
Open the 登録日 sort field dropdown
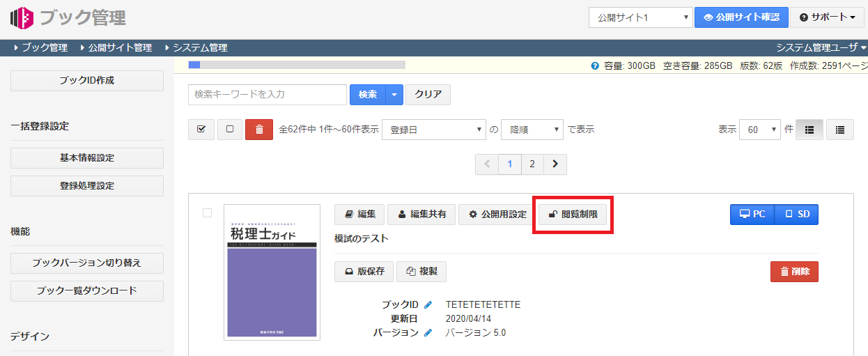433,130
